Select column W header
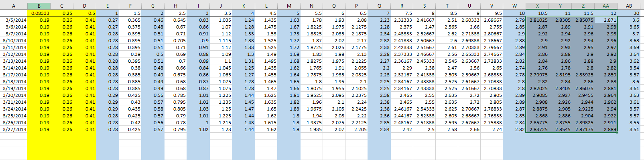Image resolution: width=644 pixels, height=160 pixels. tap(514, 6)
